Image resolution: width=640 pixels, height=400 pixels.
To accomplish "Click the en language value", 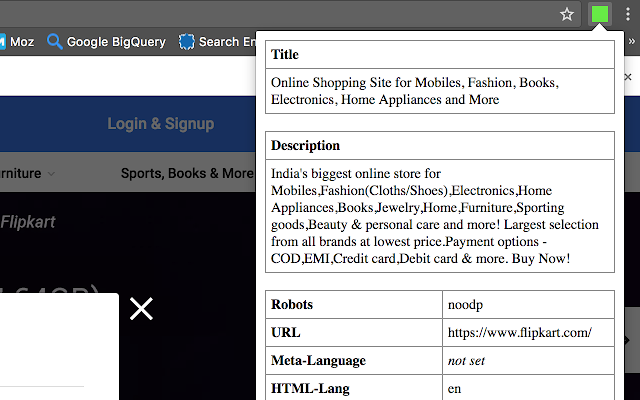I will tap(454, 389).
